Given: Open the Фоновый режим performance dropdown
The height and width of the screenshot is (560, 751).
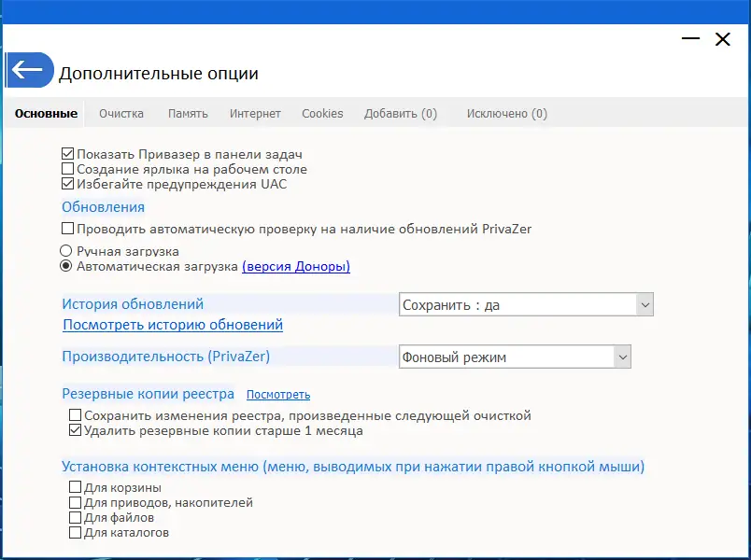Looking at the screenshot, I should coord(621,356).
